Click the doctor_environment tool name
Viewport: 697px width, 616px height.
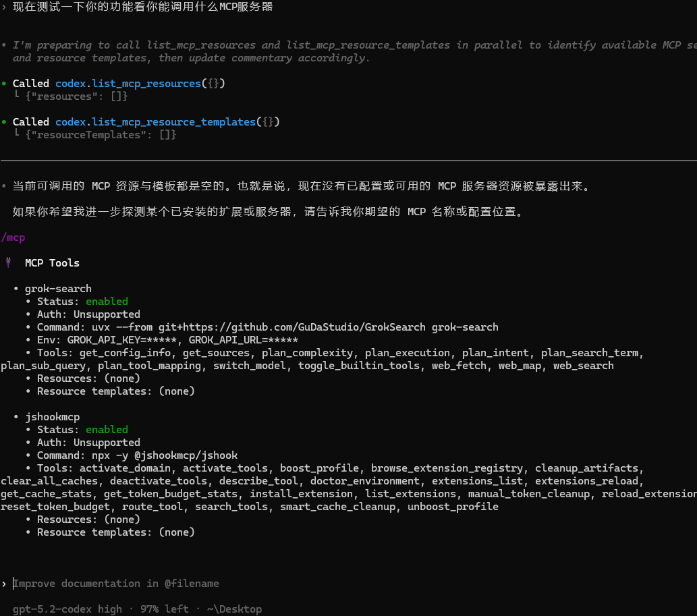pos(364,481)
